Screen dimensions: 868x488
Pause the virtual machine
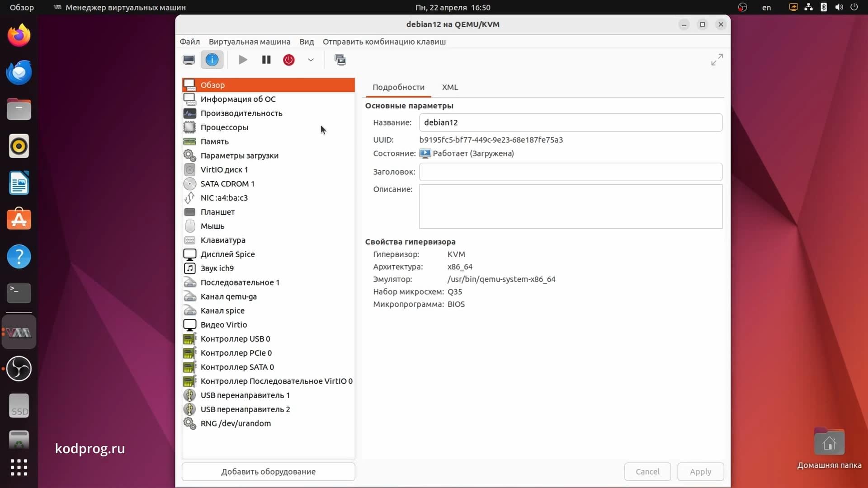[x=266, y=60]
